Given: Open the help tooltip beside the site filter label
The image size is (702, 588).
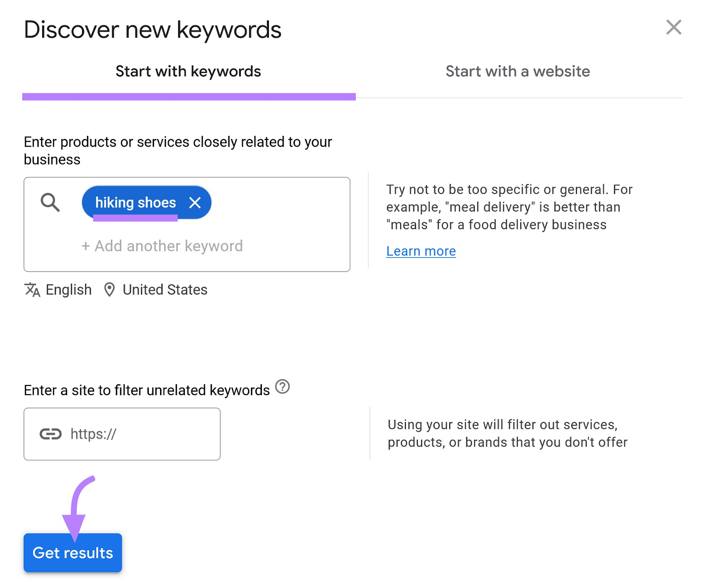Looking at the screenshot, I should pyautogui.click(x=283, y=387).
